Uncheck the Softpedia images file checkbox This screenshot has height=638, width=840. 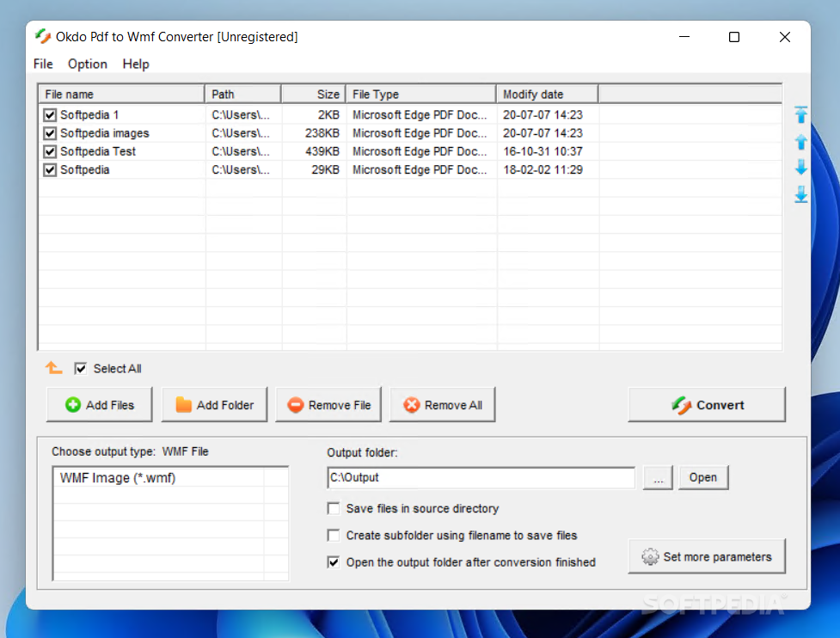coord(50,133)
